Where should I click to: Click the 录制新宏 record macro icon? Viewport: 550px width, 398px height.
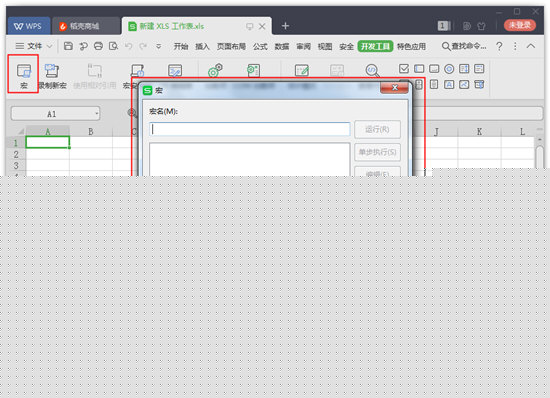click(52, 70)
